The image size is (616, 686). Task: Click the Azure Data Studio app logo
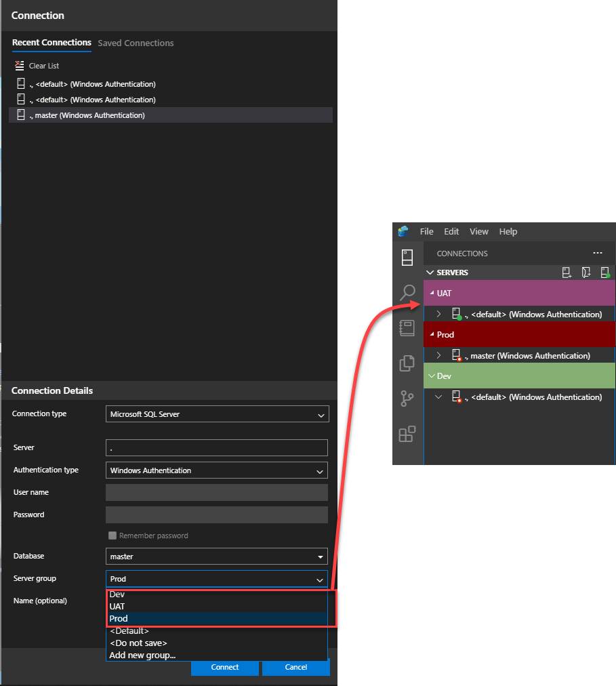tap(403, 231)
